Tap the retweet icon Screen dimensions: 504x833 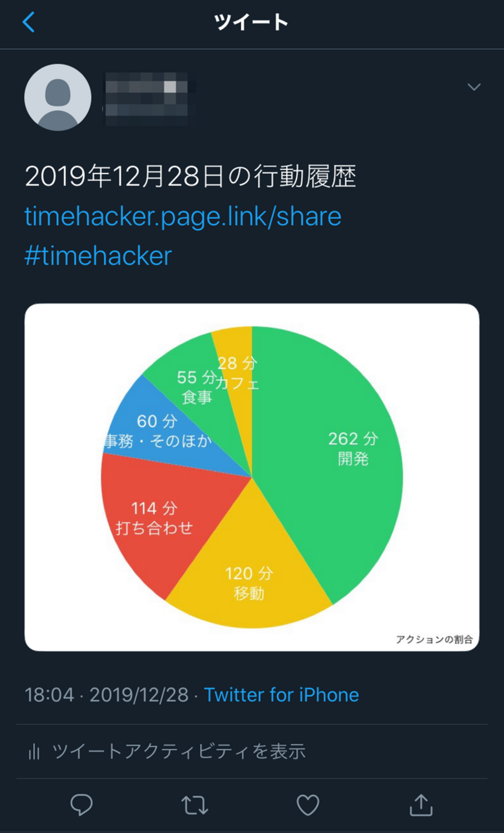point(195,805)
